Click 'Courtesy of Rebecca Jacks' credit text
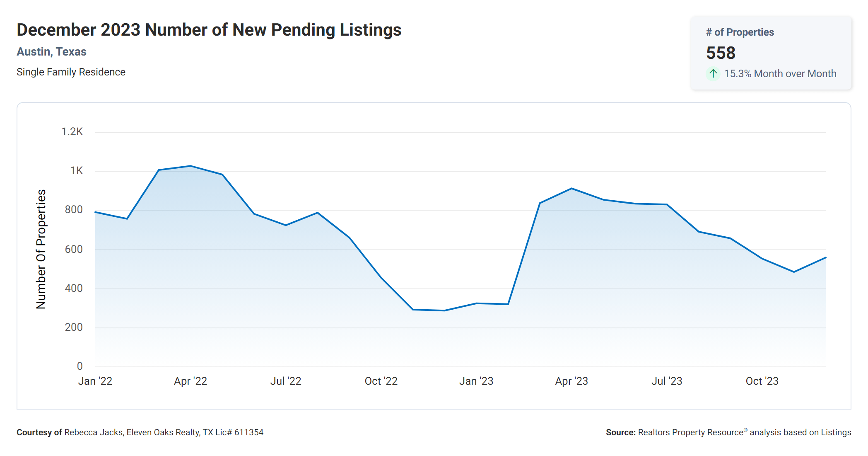868x456 pixels. coord(140,432)
